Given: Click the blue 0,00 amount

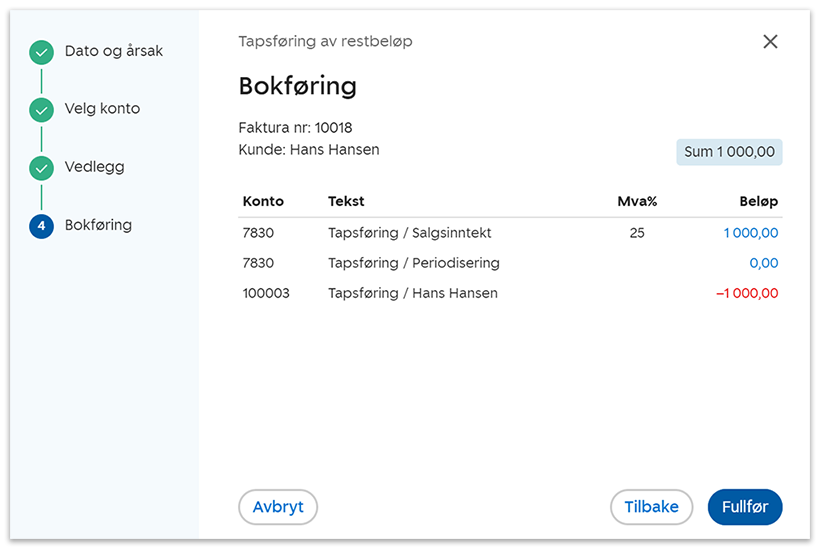Looking at the screenshot, I should pos(763,263).
